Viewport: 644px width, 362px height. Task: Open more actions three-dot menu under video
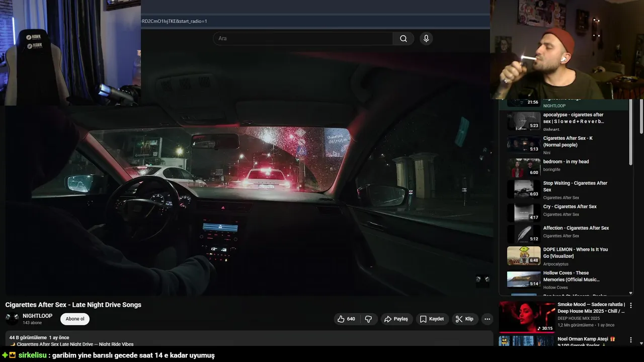tap(487, 319)
